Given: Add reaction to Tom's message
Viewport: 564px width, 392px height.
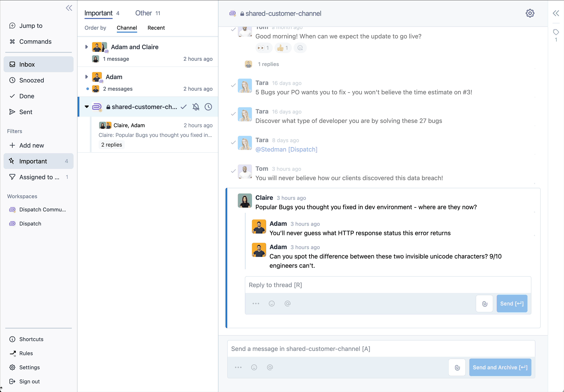Looking at the screenshot, I should pos(300,48).
